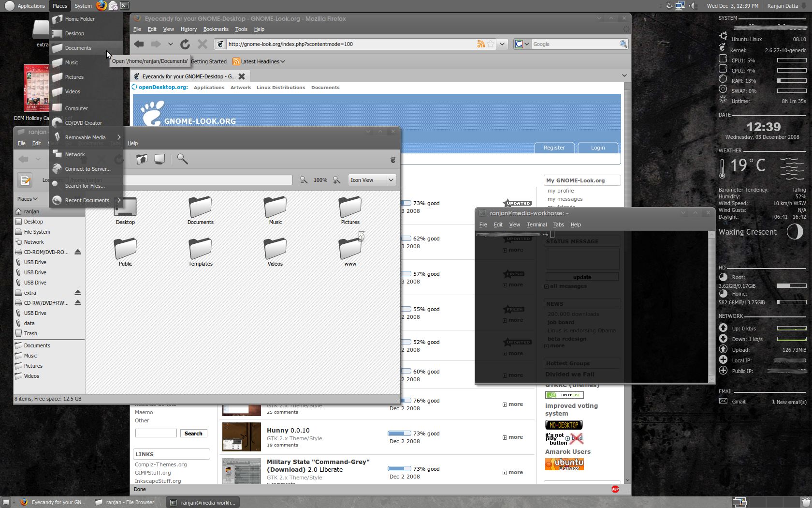Open Tabs menu in terminal window
The image size is (812, 508).
pos(559,224)
